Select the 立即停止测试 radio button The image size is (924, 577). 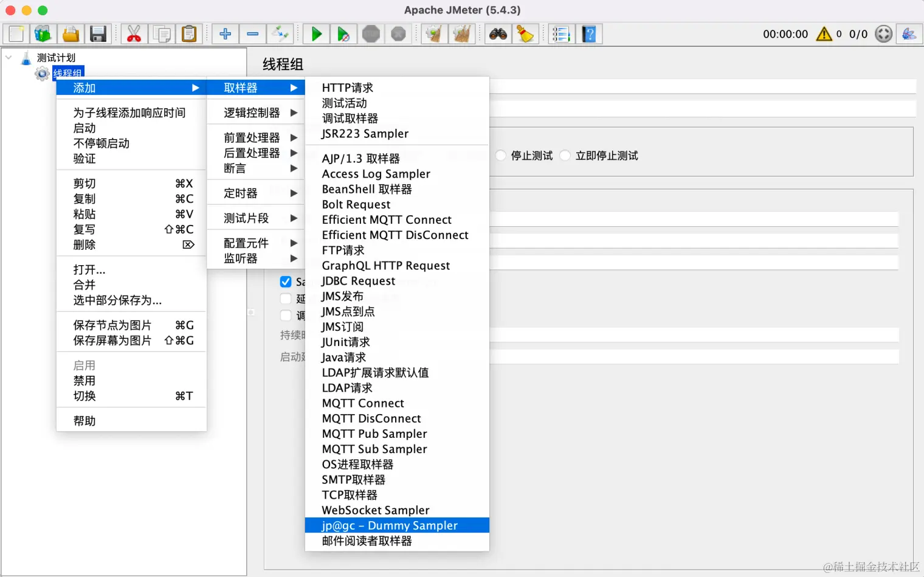[x=565, y=155]
